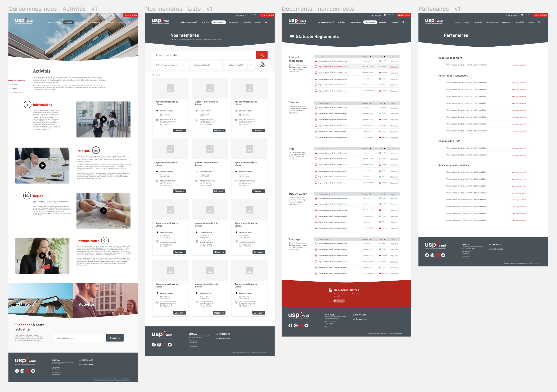Click the hamburger menu icon beside Status & Règlements
The width and height of the screenshot is (557, 392).
[292, 37]
